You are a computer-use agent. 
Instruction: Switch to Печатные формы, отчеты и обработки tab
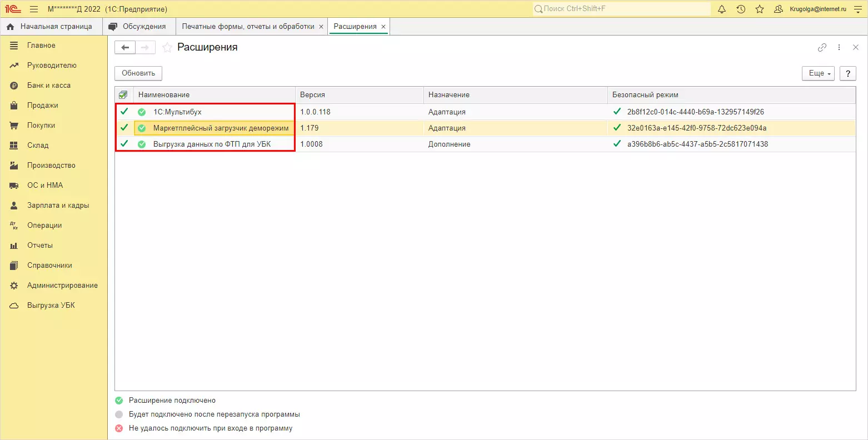(252, 27)
